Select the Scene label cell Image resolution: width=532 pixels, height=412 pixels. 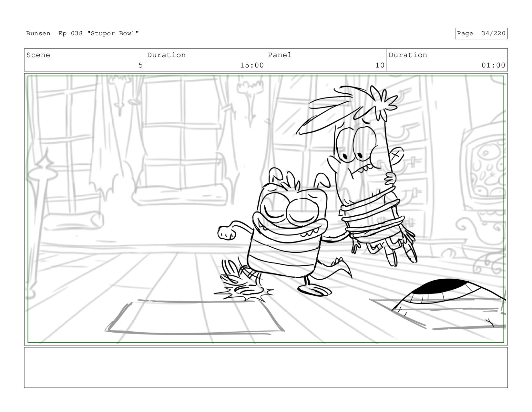[85, 60]
